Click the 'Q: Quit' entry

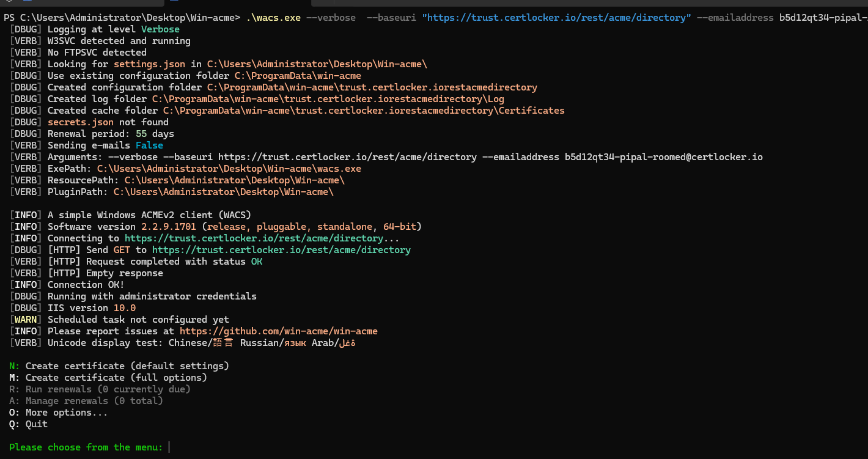click(28, 424)
